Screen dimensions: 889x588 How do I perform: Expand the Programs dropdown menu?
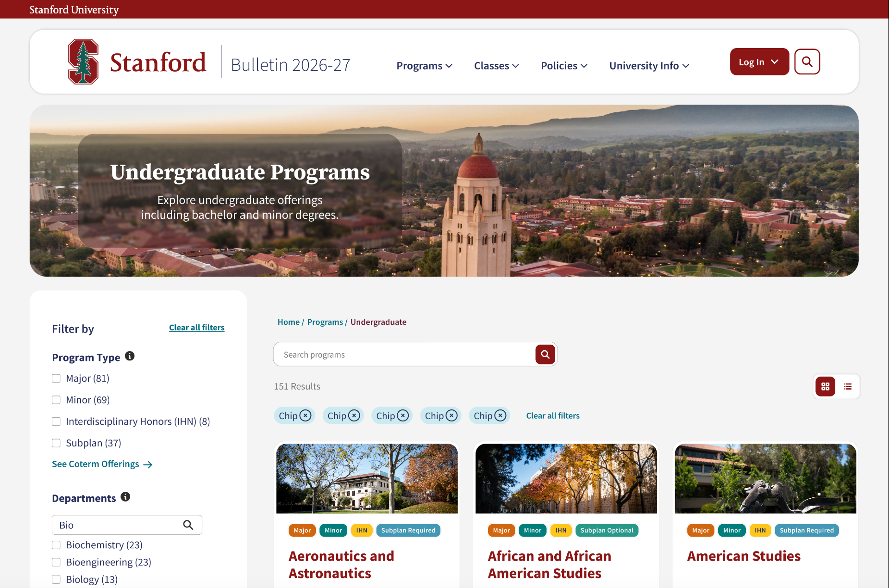(x=424, y=66)
